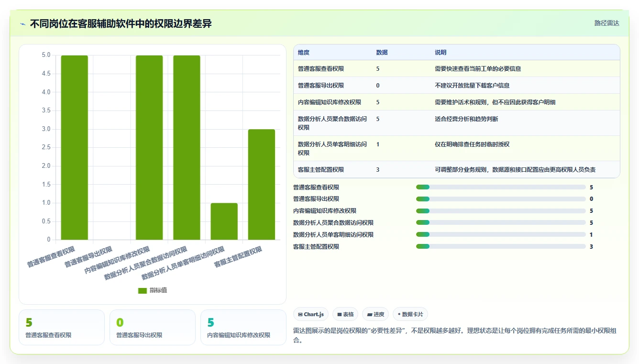Click the text 需要快速查看当前工单的必要信息
The image size is (639, 364).
pos(478,69)
